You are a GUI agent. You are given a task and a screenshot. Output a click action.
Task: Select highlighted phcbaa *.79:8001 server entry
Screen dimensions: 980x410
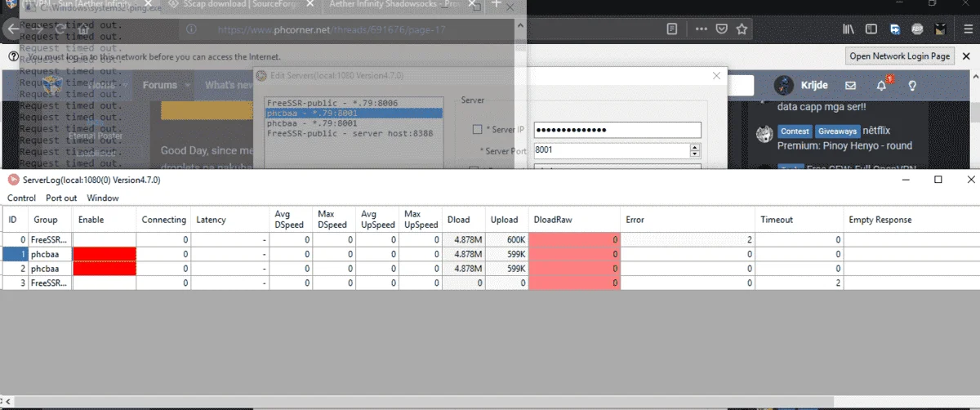[x=354, y=113]
